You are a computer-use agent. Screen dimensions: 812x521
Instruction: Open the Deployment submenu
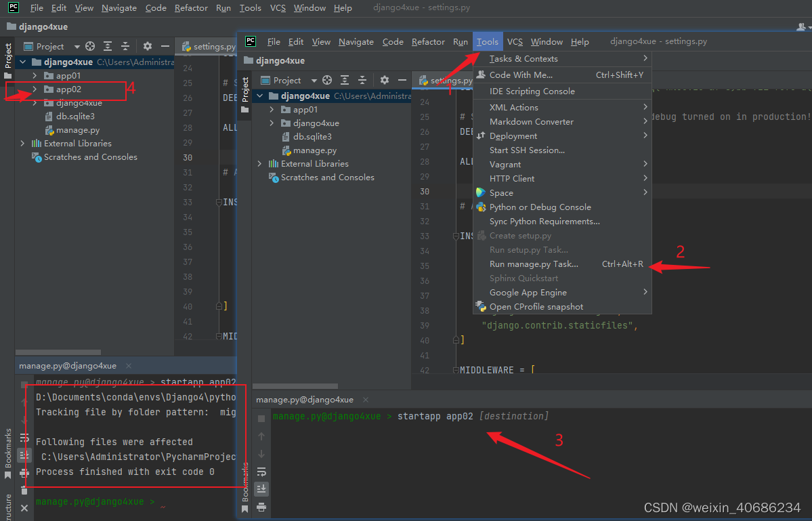point(562,136)
